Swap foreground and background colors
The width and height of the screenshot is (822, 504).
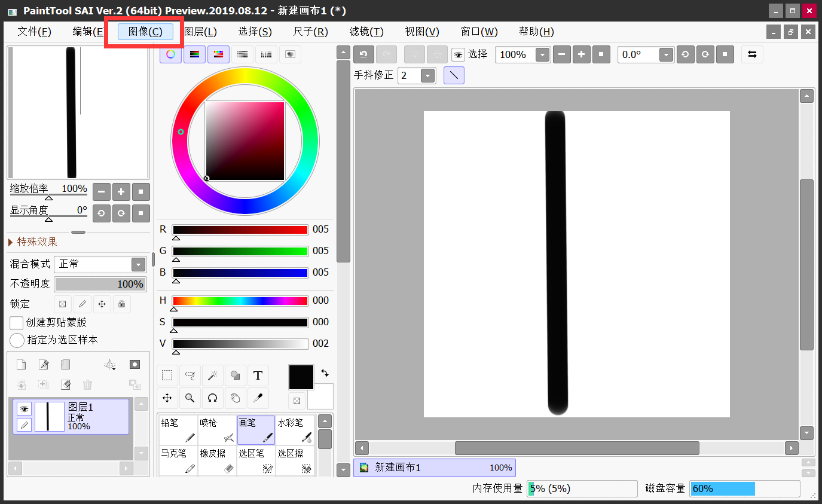click(325, 372)
